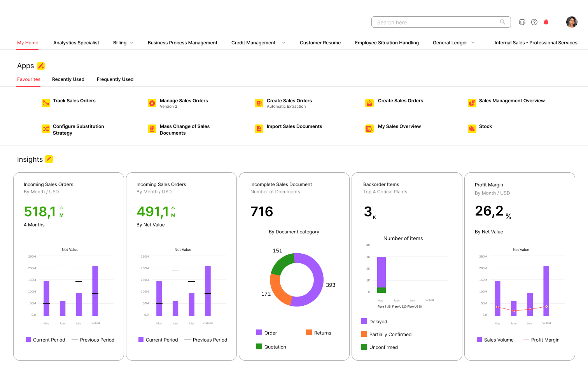Screen dimensions: 588x382
Task: Click the Mass Change of Sales Documents app
Action: point(152,128)
